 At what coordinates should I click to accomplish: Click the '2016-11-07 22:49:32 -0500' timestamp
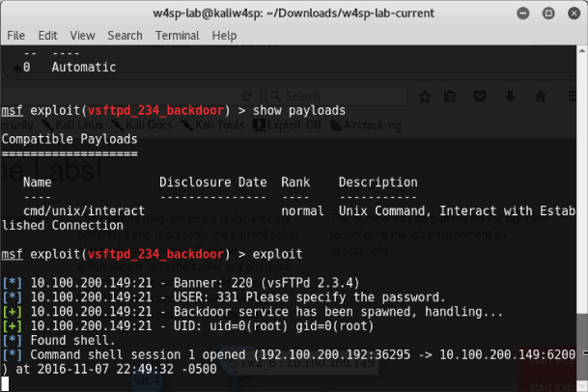point(126,369)
